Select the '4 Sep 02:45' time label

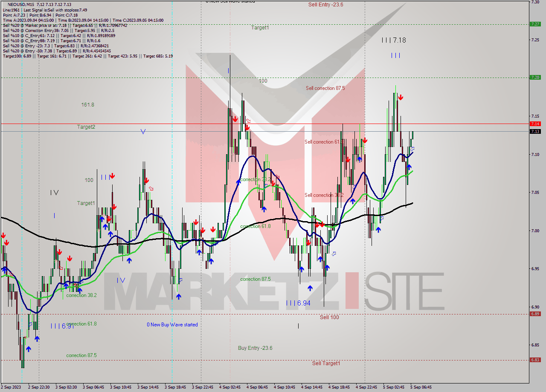click(230, 387)
